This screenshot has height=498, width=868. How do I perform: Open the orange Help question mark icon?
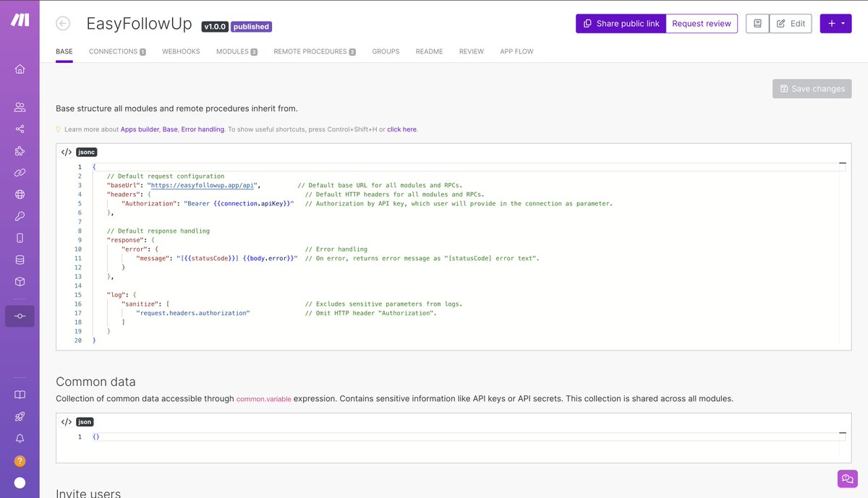(20, 461)
